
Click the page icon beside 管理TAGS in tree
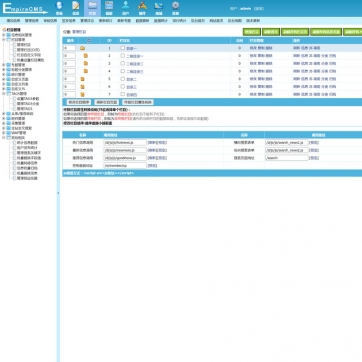point(14,109)
